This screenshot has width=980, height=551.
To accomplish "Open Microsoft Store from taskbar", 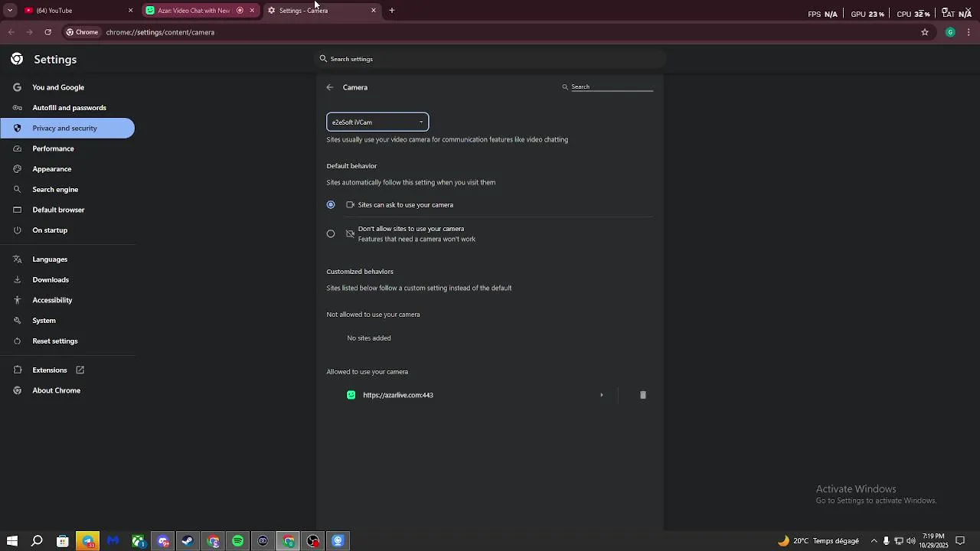I will coord(63,541).
